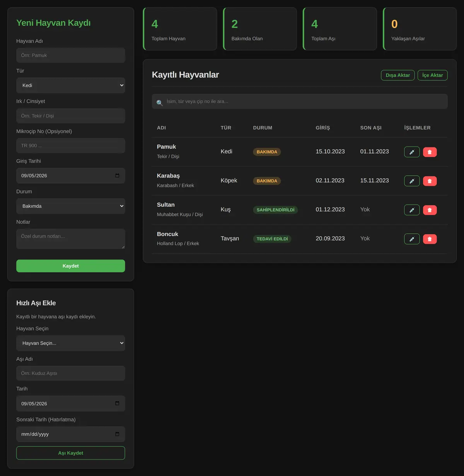Click the ADI column header

pos(161,128)
